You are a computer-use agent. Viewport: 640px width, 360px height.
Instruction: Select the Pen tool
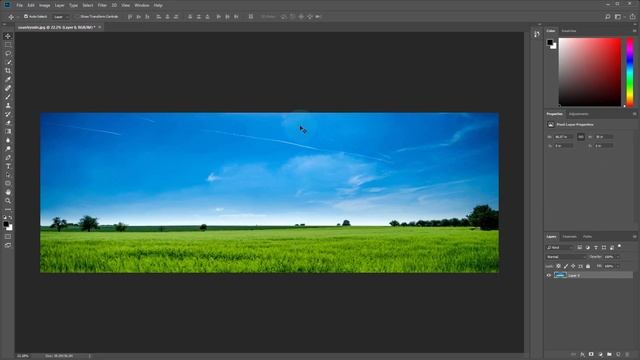(8, 158)
